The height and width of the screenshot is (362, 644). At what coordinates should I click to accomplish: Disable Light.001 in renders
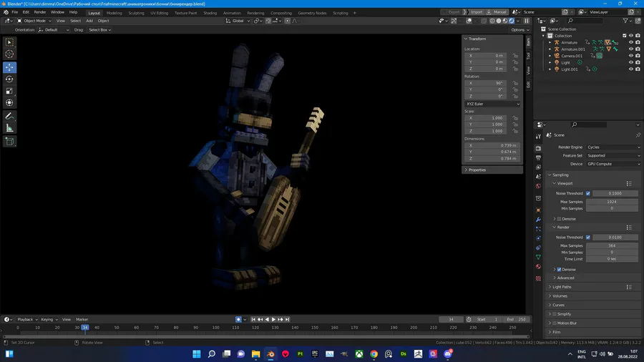point(638,69)
